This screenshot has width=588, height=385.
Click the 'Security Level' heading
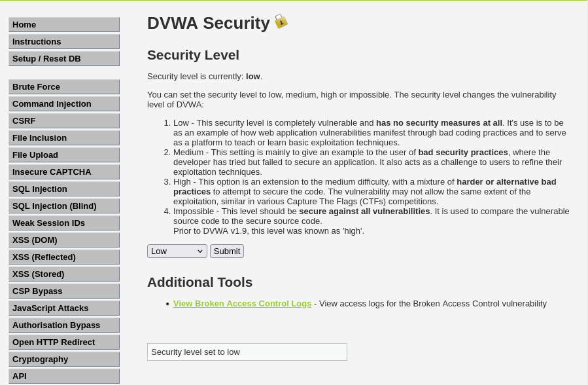click(193, 55)
